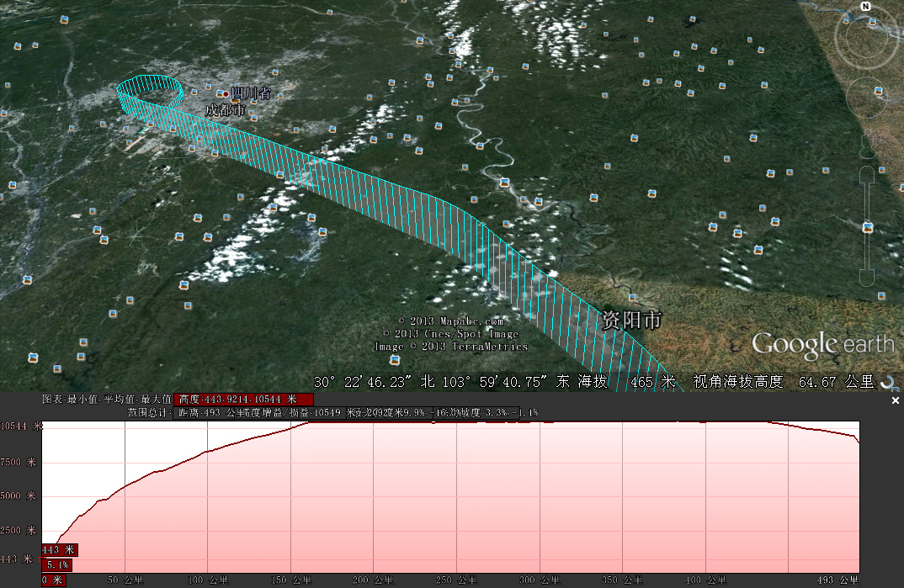Close the elevation profile panel
This screenshot has height=588, width=904.
896,401
